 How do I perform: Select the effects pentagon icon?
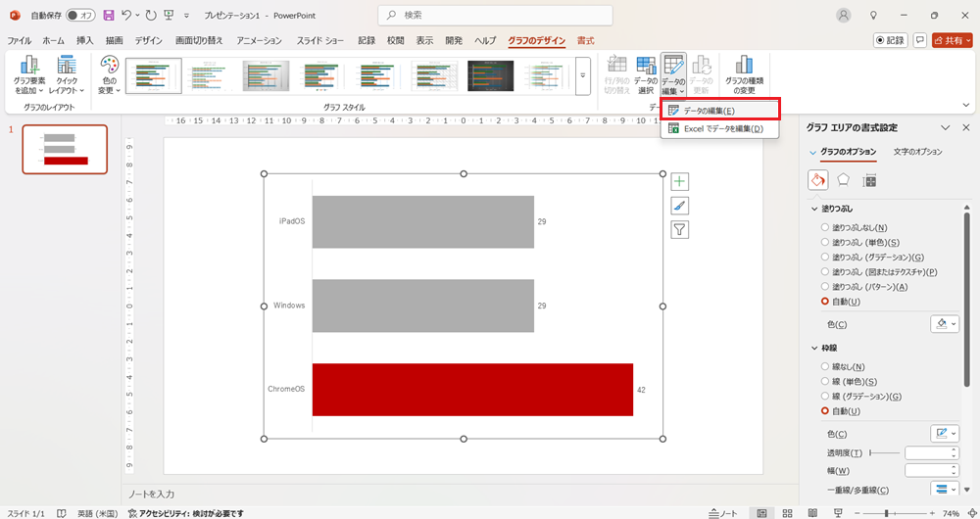tap(843, 180)
